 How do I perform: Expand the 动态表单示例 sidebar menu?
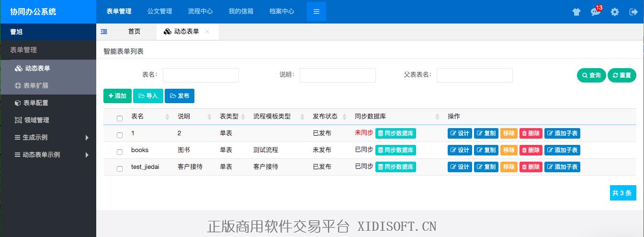48,154
